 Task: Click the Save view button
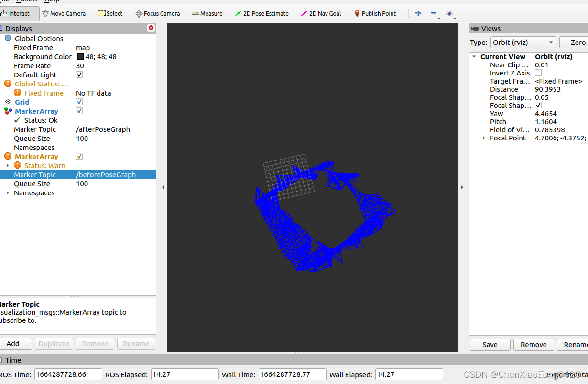click(x=490, y=344)
